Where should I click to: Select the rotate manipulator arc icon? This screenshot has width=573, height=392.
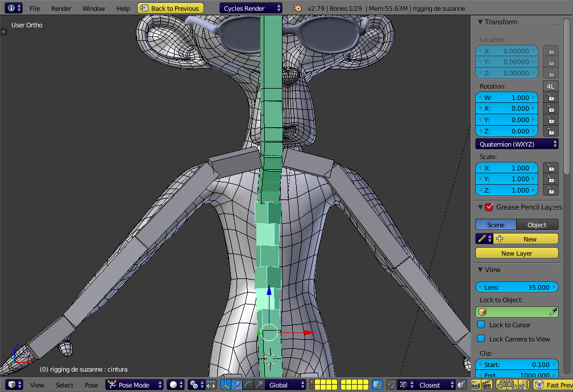[x=248, y=385]
